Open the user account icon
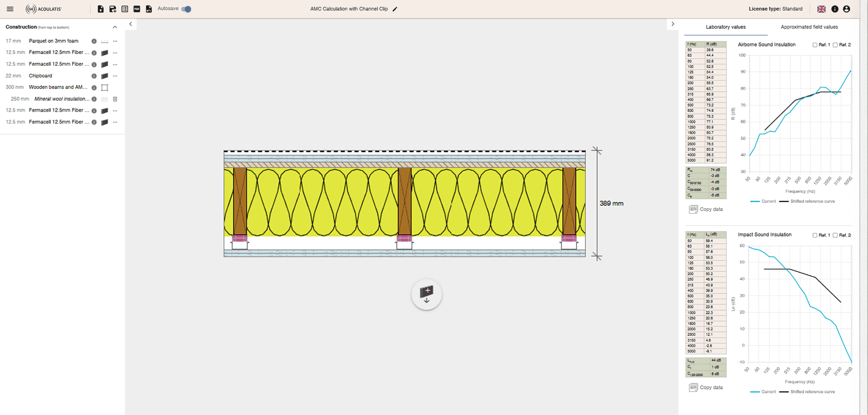 click(x=847, y=9)
